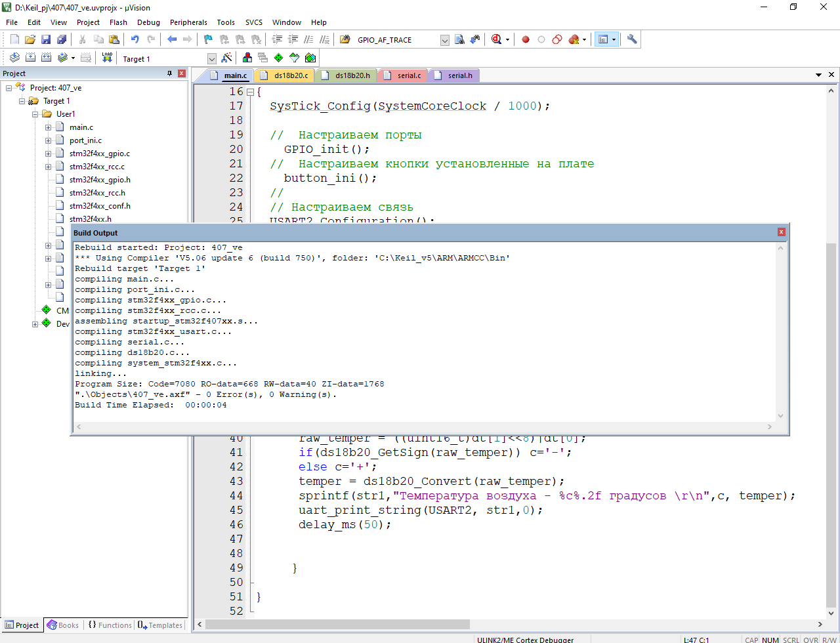Open the editor tabs list dropdown arrow
The width and height of the screenshot is (840, 643).
click(x=819, y=75)
